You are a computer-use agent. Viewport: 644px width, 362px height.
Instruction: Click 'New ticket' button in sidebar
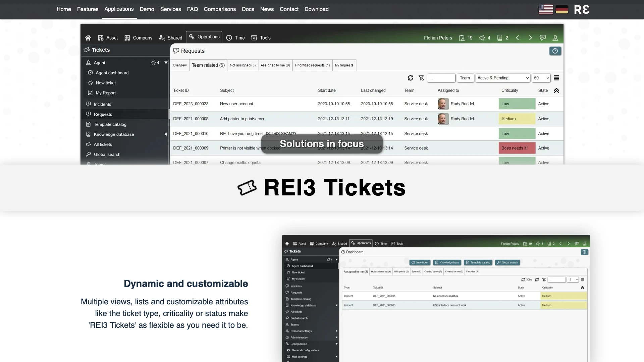(105, 83)
